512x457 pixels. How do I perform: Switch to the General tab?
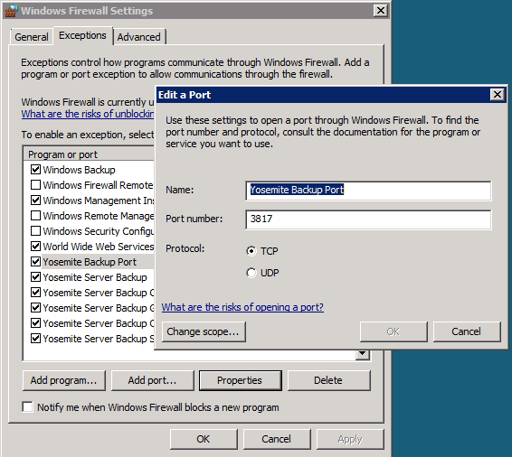(31, 37)
